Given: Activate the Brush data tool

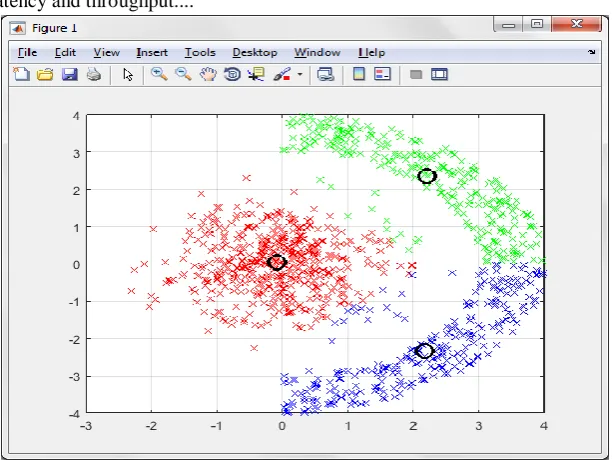Looking at the screenshot, I should pyautogui.click(x=282, y=74).
